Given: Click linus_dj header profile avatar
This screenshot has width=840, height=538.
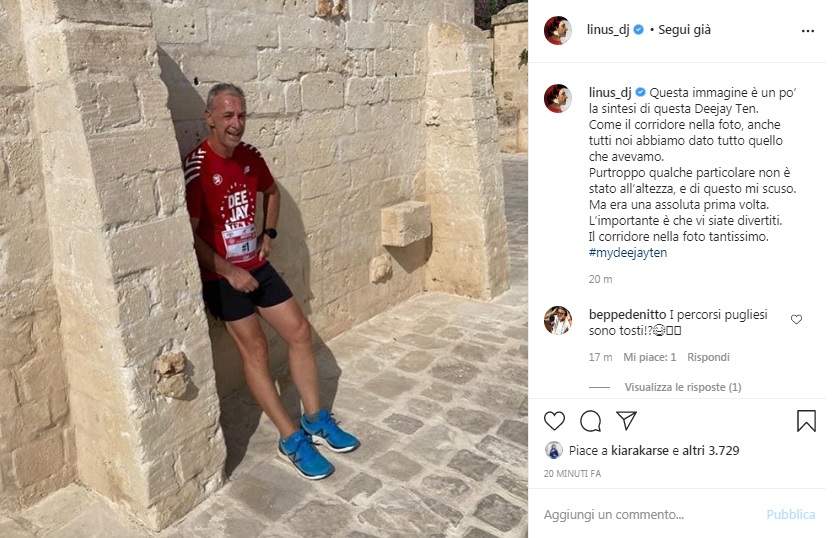Looking at the screenshot, I should click(558, 30).
